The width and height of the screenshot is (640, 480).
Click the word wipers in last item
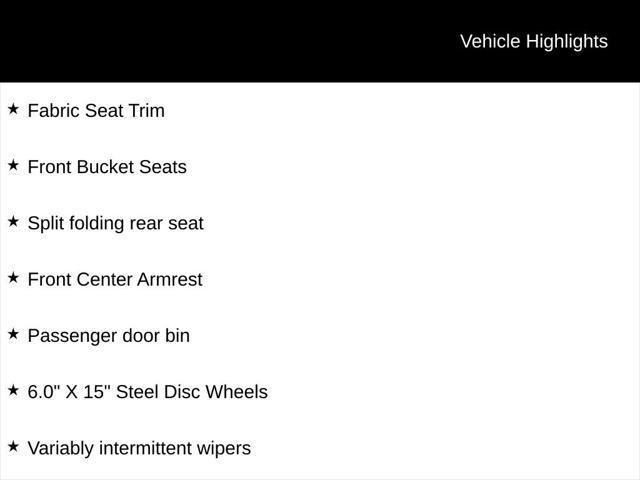pyautogui.click(x=224, y=448)
